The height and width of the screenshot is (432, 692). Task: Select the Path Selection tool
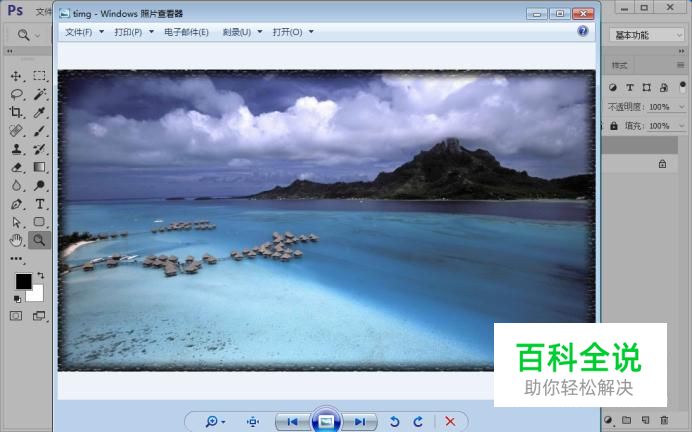pyautogui.click(x=16, y=222)
